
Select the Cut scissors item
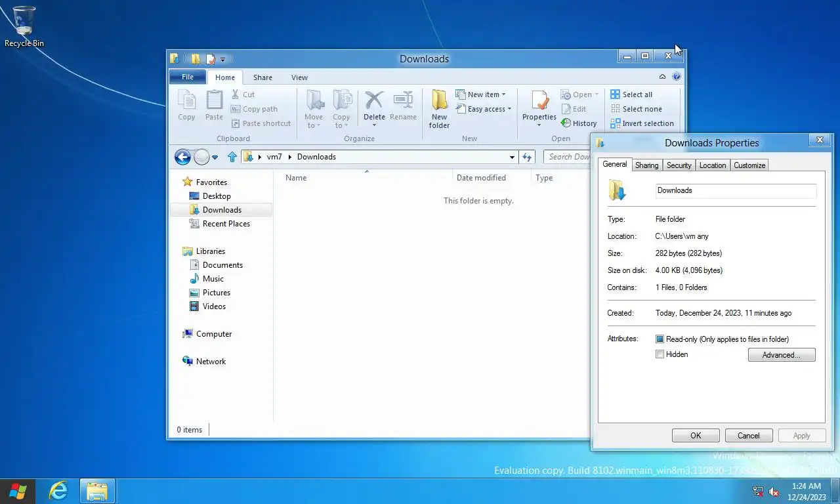coord(243,94)
